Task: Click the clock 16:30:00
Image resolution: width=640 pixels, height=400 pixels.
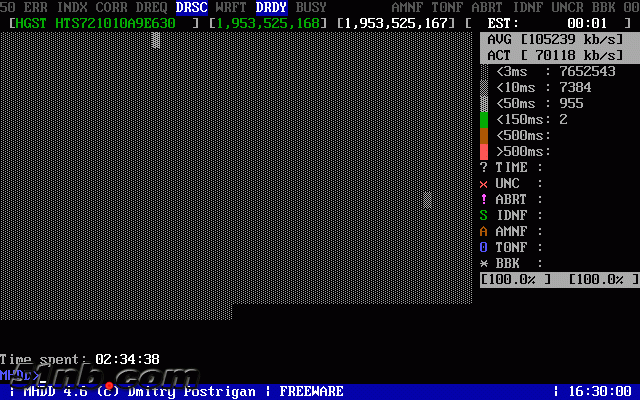Action: click(599, 391)
